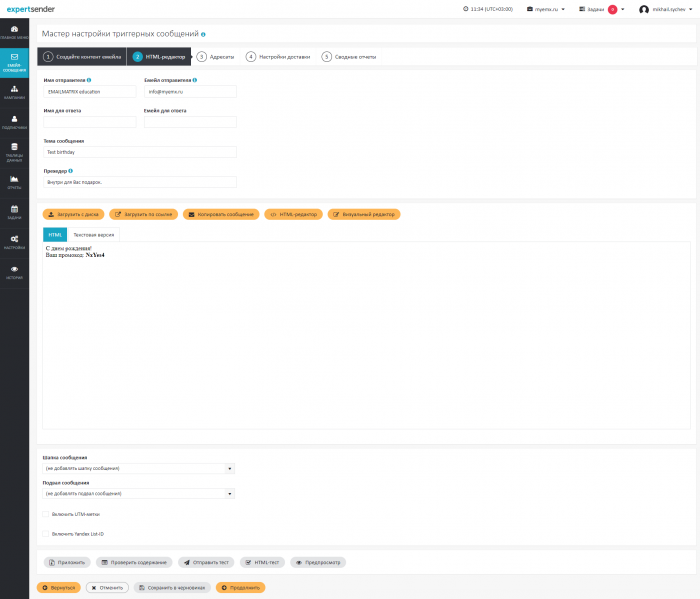
Task: Switch to the 'Текстовая версия' tab
Action: click(x=93, y=234)
